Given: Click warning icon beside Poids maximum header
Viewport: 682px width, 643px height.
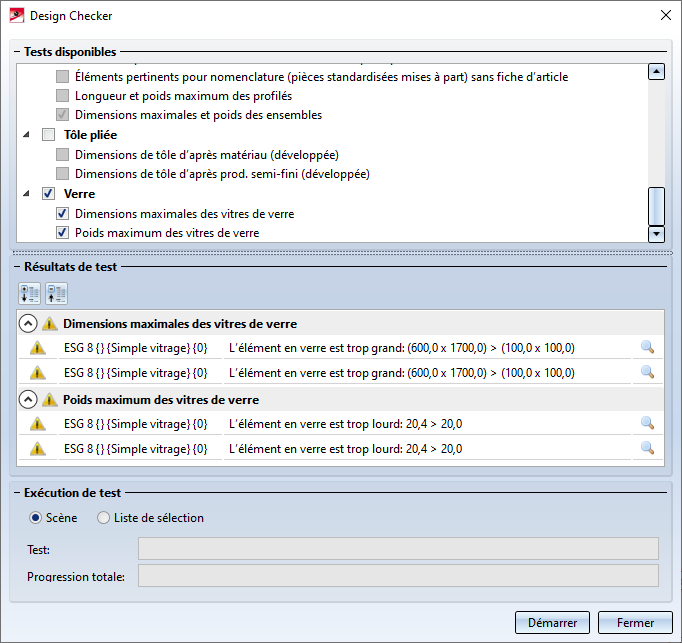Looking at the screenshot, I should (50, 399).
